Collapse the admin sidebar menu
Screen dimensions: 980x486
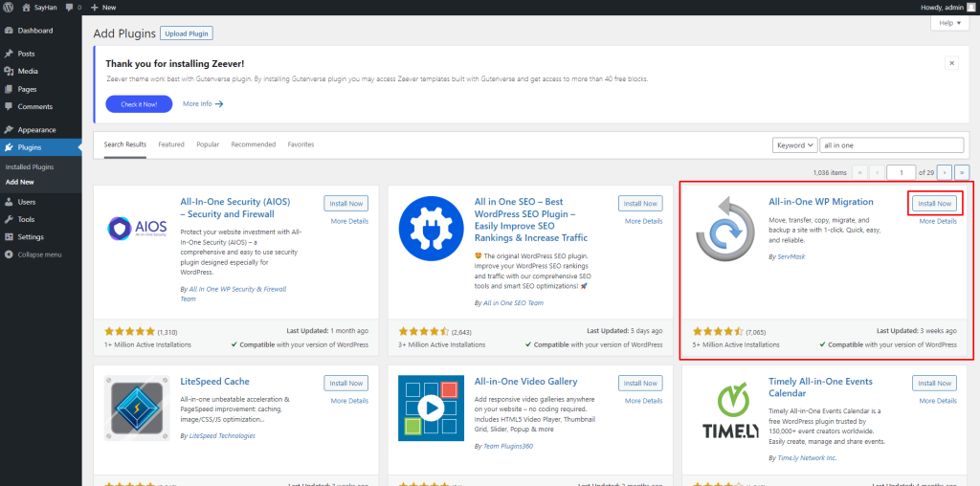coord(33,254)
